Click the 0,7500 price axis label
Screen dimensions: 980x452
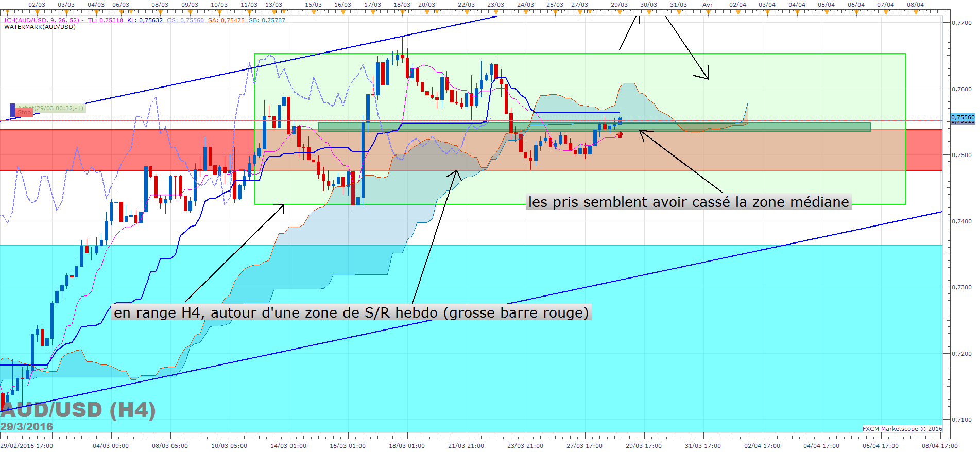click(x=961, y=155)
